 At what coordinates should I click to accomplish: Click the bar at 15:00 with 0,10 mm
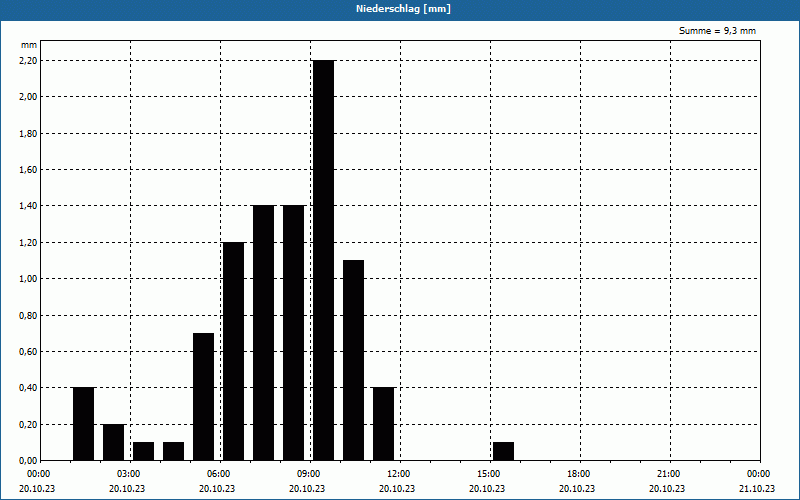tap(504, 451)
